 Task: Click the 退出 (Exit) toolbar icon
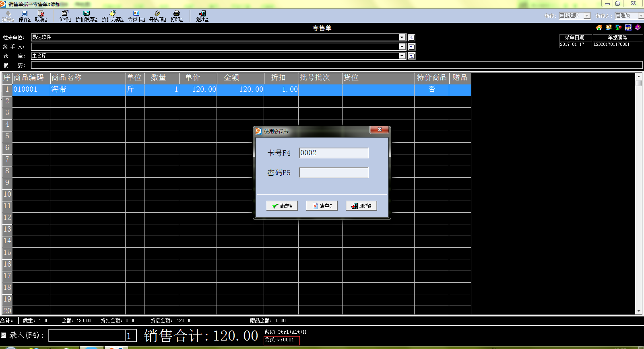click(202, 16)
